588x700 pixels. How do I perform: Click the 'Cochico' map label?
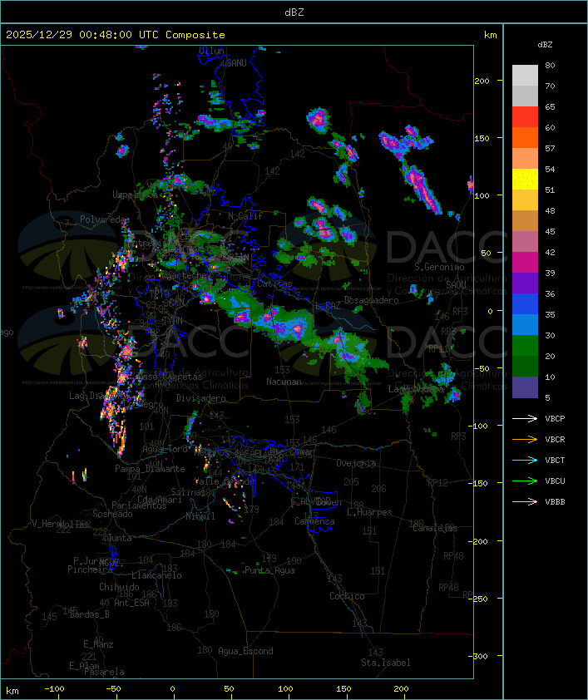[x=347, y=596]
